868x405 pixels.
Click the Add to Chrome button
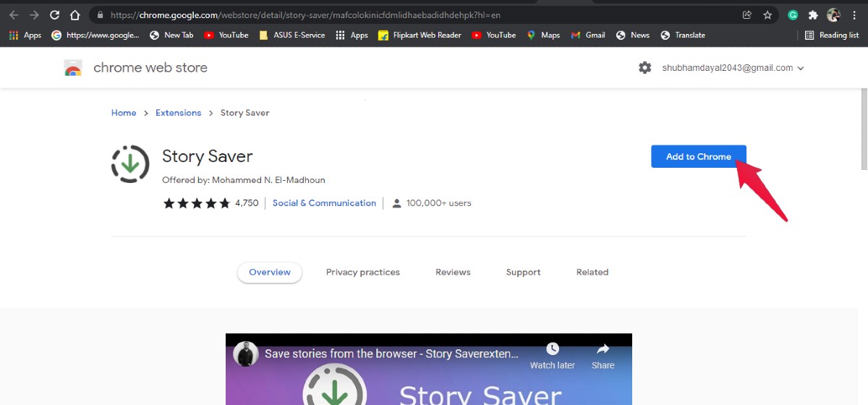coord(698,156)
